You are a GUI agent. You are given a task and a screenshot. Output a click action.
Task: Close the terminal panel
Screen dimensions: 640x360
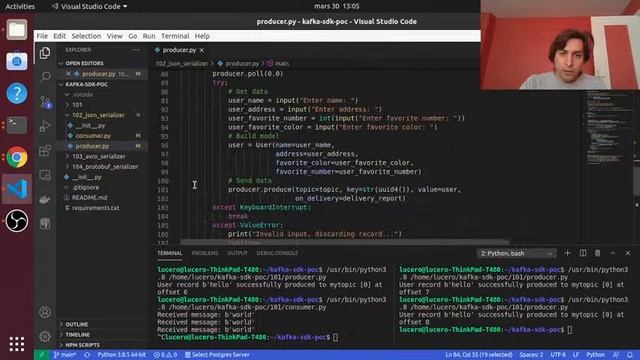click(x=628, y=253)
